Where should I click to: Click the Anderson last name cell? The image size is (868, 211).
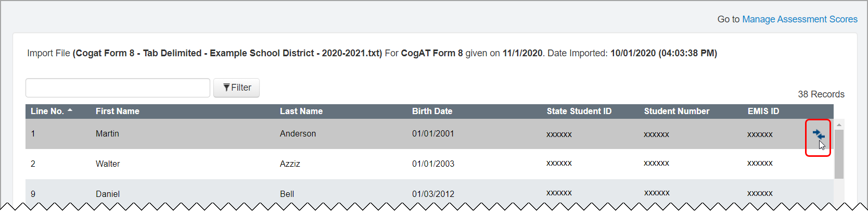tap(298, 134)
